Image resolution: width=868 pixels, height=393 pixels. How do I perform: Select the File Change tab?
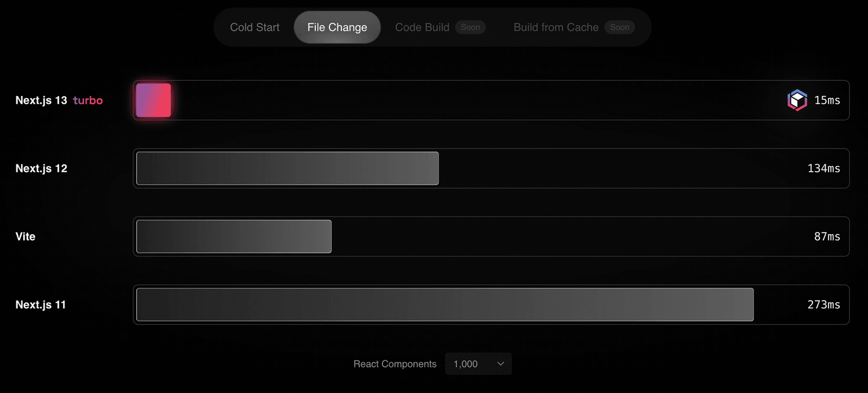(337, 27)
